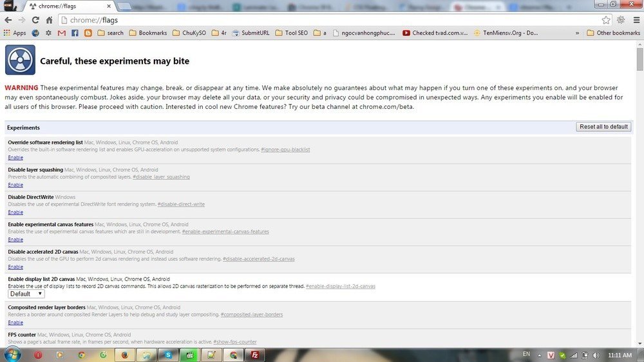Open the SubmitURL bookmark

tap(251, 33)
